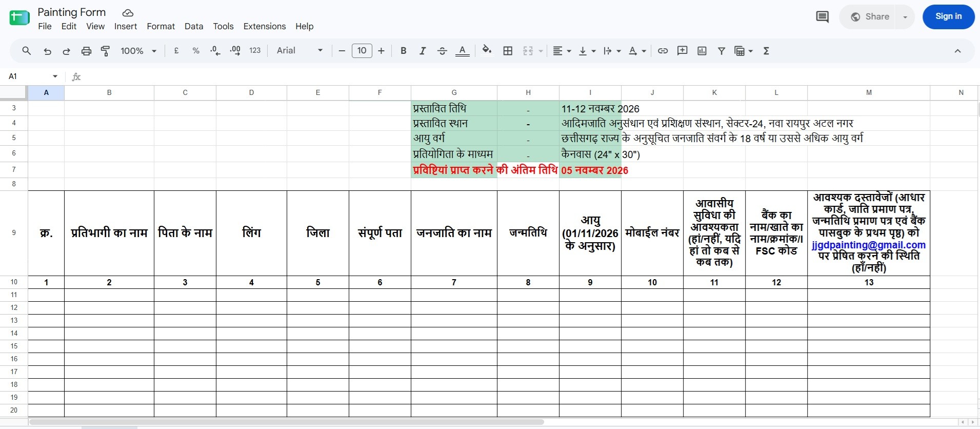Apply strikethrough formatting

[442, 51]
